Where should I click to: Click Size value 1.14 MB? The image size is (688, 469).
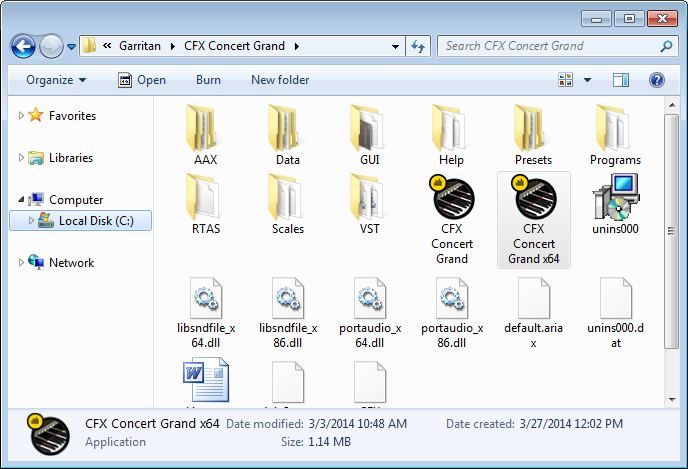pos(330,442)
